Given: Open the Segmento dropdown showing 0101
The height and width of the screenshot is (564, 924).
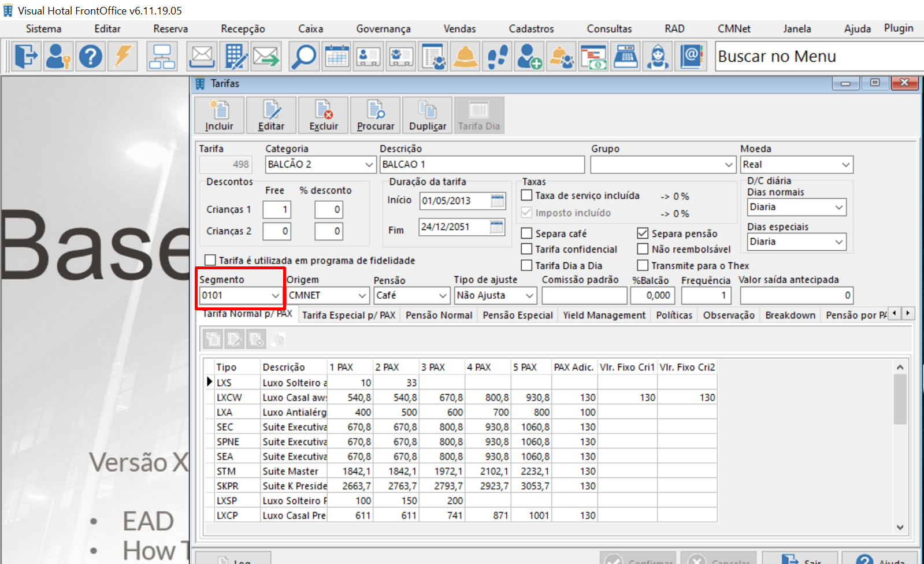Looking at the screenshot, I should tap(275, 295).
